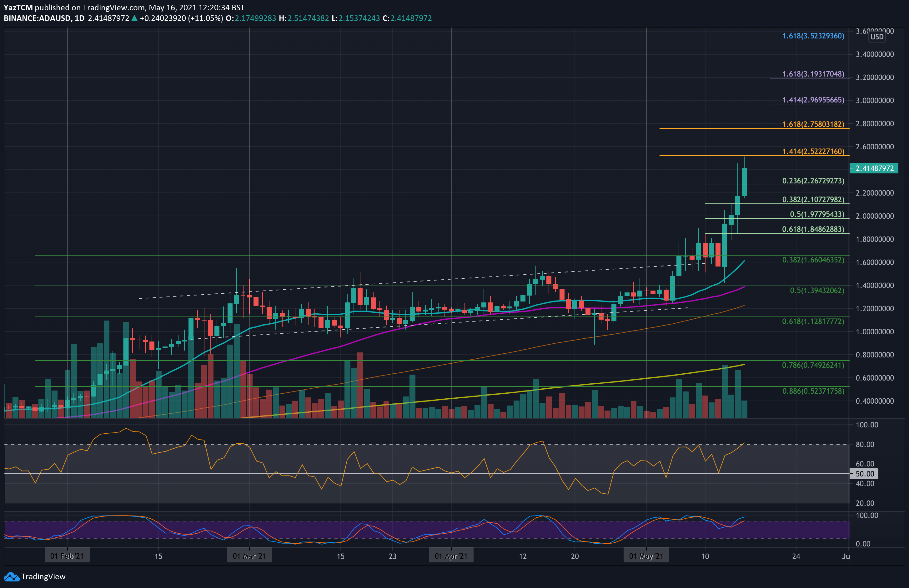Click the TradingView wordmark text
This screenshot has height=588, width=909.
43,576
